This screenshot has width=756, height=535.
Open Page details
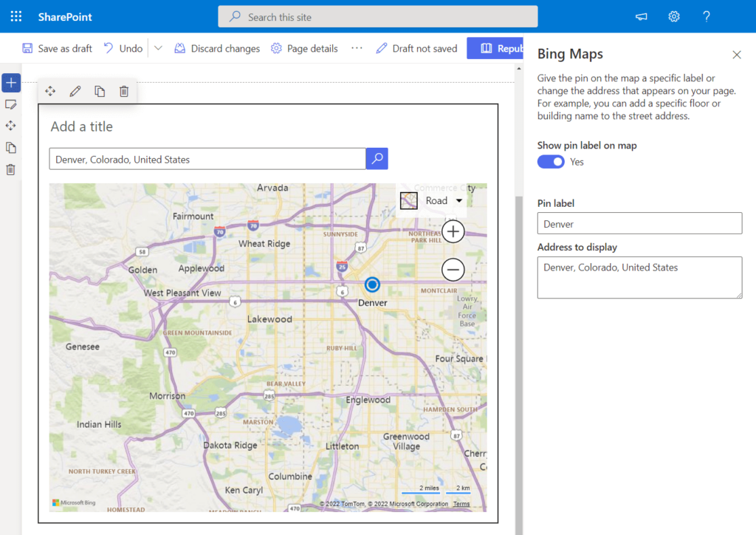coord(304,48)
